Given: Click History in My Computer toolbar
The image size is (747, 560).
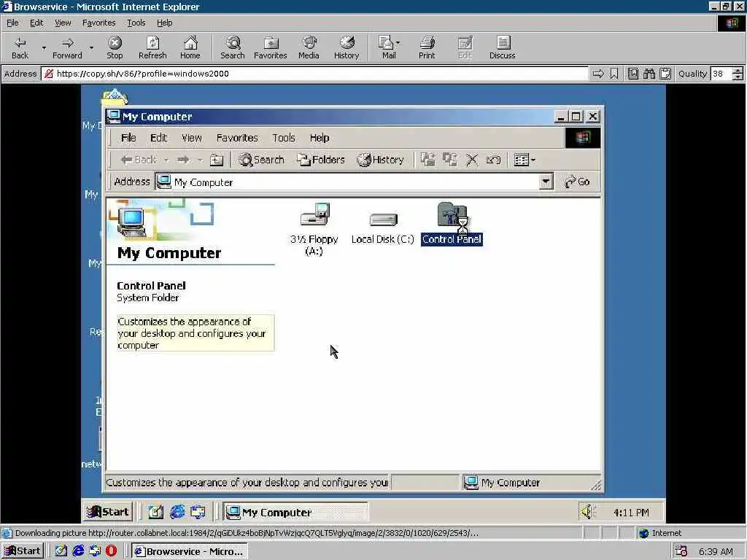Looking at the screenshot, I should 381,160.
